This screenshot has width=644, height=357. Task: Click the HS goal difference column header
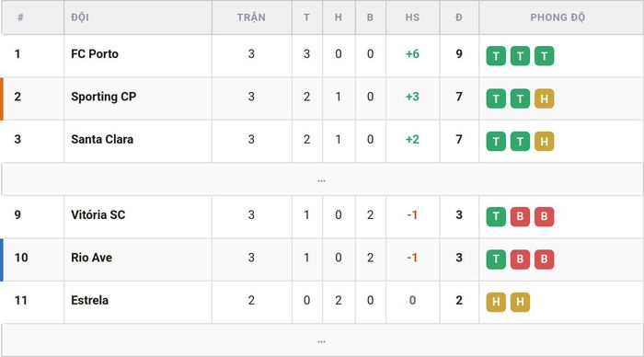tap(412, 17)
